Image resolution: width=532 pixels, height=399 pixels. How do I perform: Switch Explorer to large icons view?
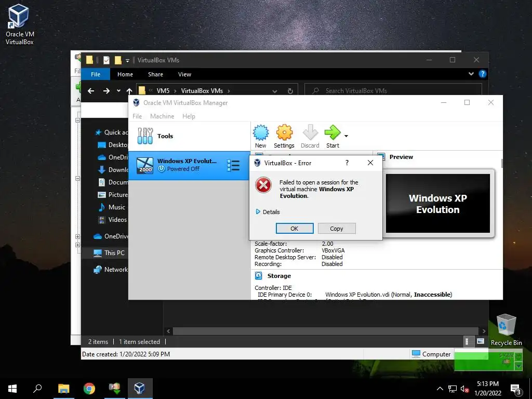point(481,341)
